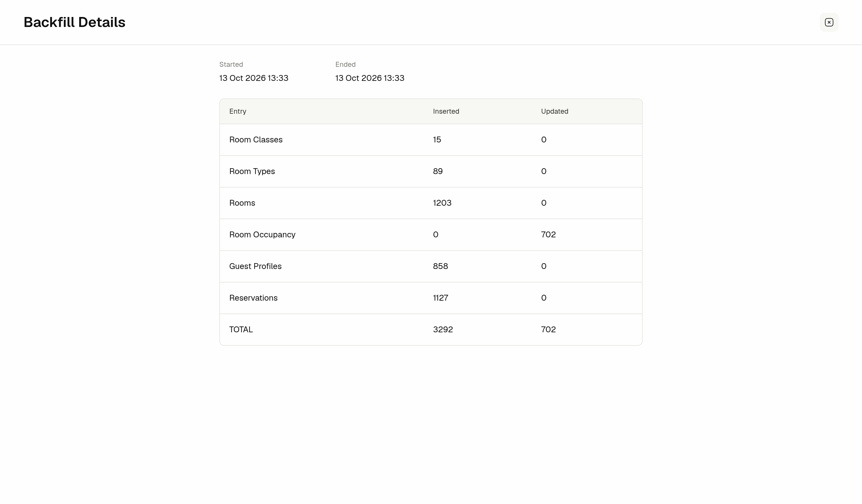Screen dimensions: 862x504
Task: Select the Guest Profiles row label
Action: [256, 266]
